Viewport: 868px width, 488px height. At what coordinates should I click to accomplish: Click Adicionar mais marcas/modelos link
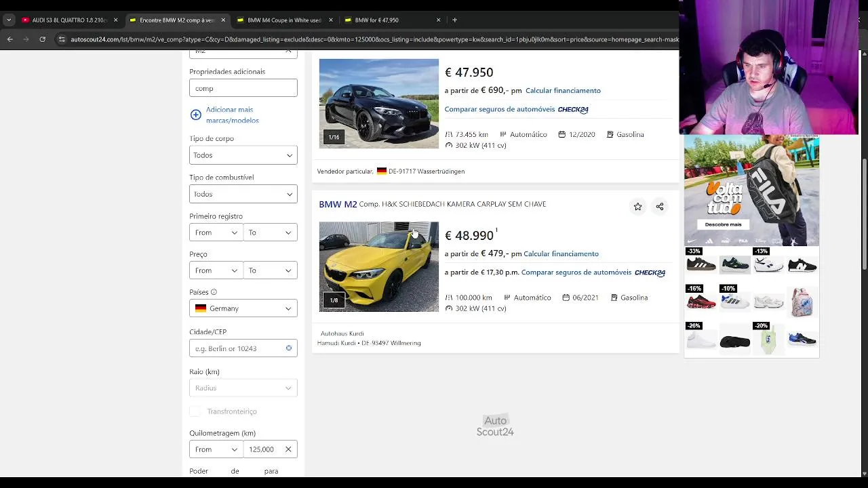point(232,115)
